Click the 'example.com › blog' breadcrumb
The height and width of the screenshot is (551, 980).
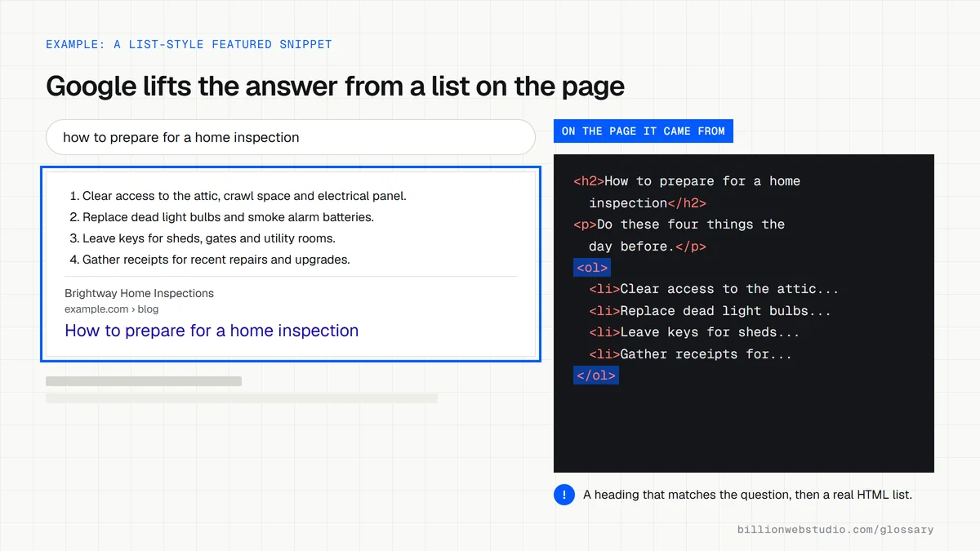pyautogui.click(x=112, y=309)
